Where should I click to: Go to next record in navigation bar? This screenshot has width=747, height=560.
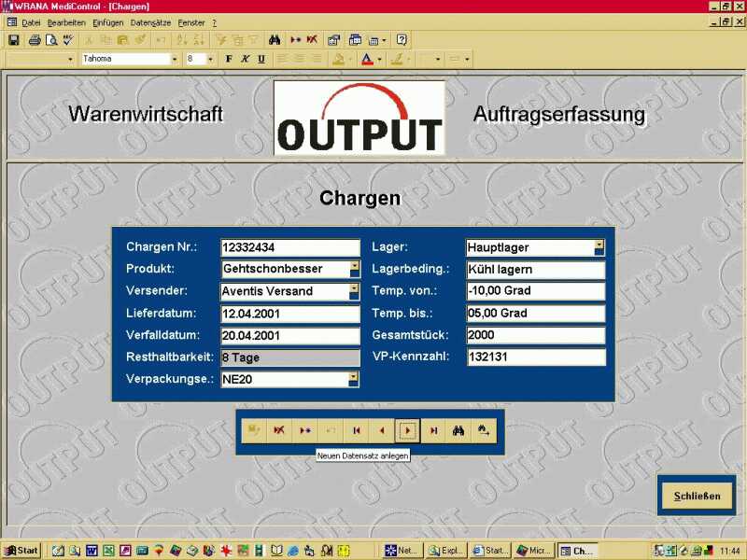point(408,431)
